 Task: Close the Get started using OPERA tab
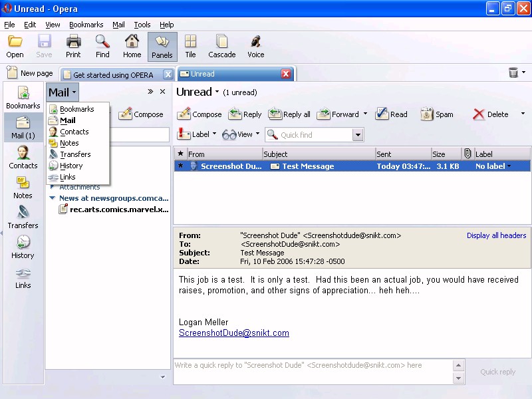[x=168, y=74]
